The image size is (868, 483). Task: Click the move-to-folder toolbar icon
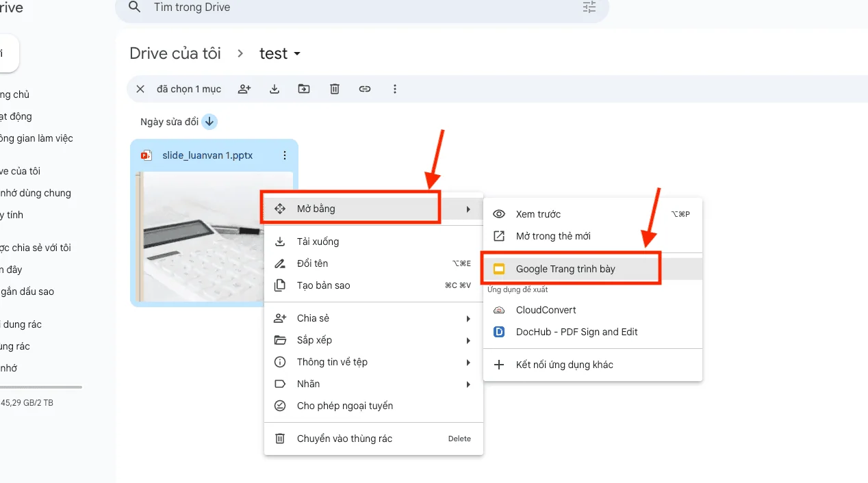304,89
